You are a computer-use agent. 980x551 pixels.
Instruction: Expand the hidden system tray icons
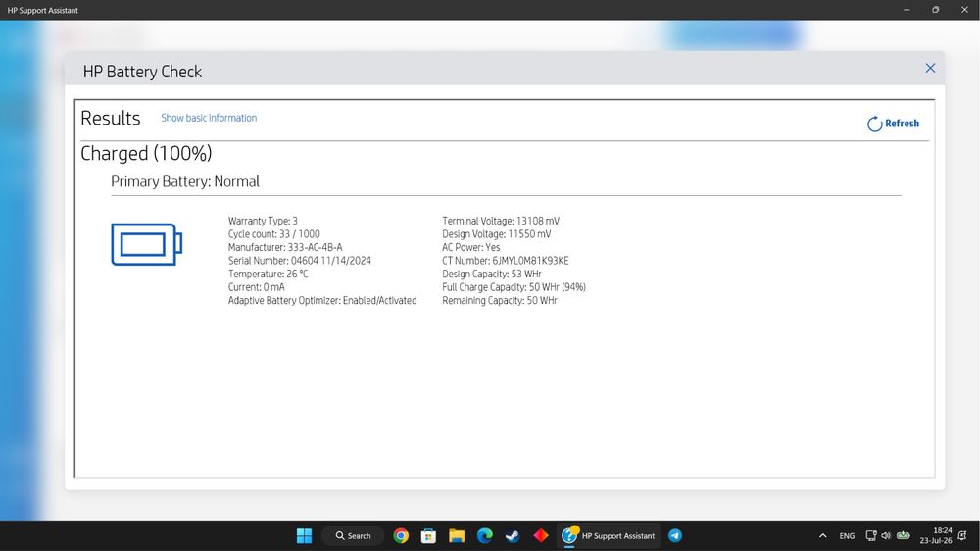(x=823, y=536)
